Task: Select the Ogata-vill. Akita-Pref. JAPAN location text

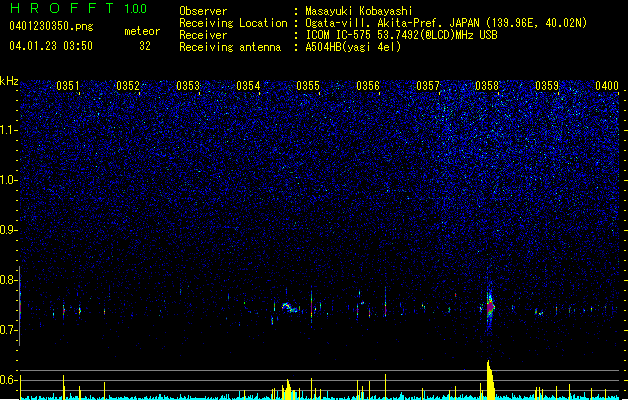Action: coord(446,23)
